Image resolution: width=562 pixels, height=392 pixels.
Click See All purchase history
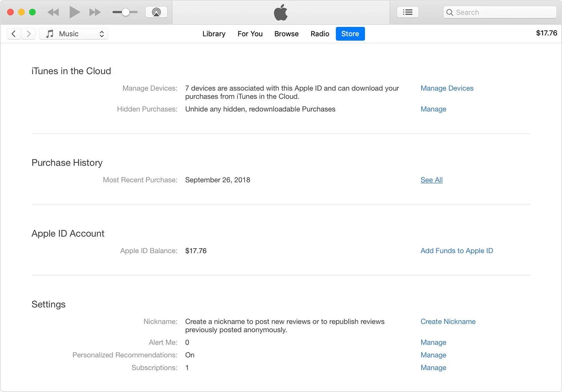(432, 180)
